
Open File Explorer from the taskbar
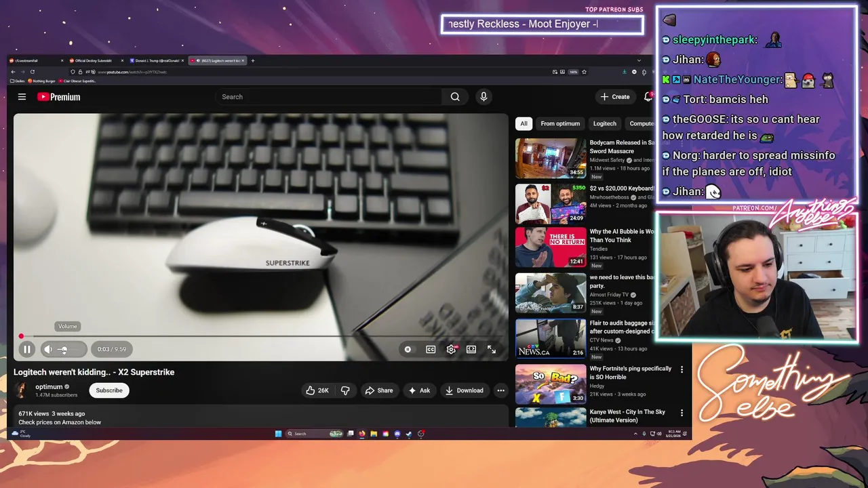coord(374,434)
